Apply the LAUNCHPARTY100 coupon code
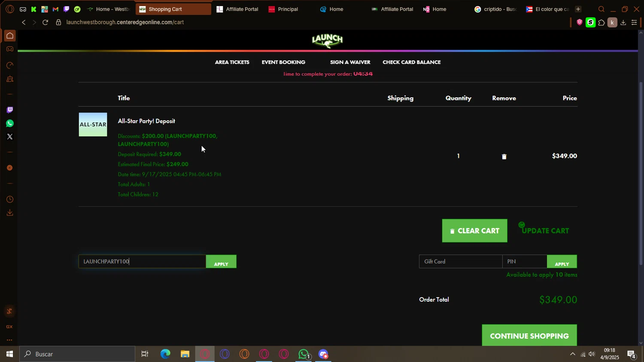The width and height of the screenshot is (644, 362). point(221,262)
